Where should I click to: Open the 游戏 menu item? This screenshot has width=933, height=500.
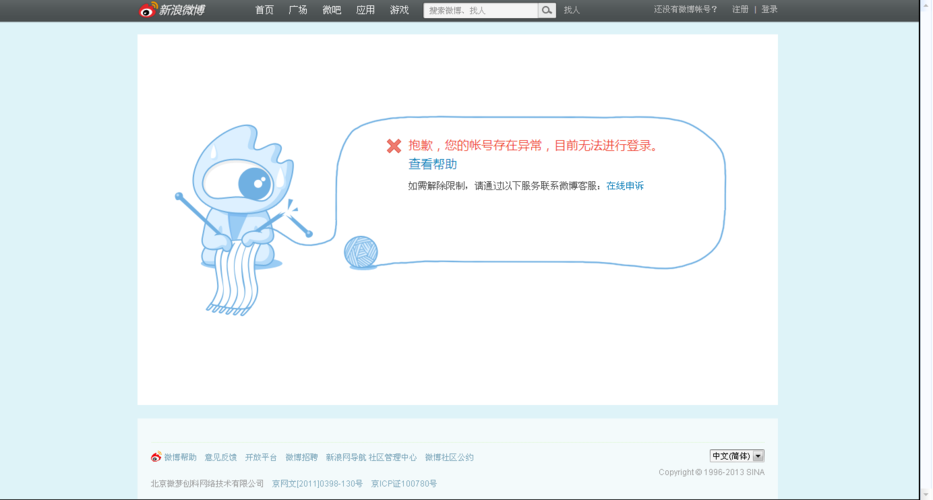tap(399, 10)
